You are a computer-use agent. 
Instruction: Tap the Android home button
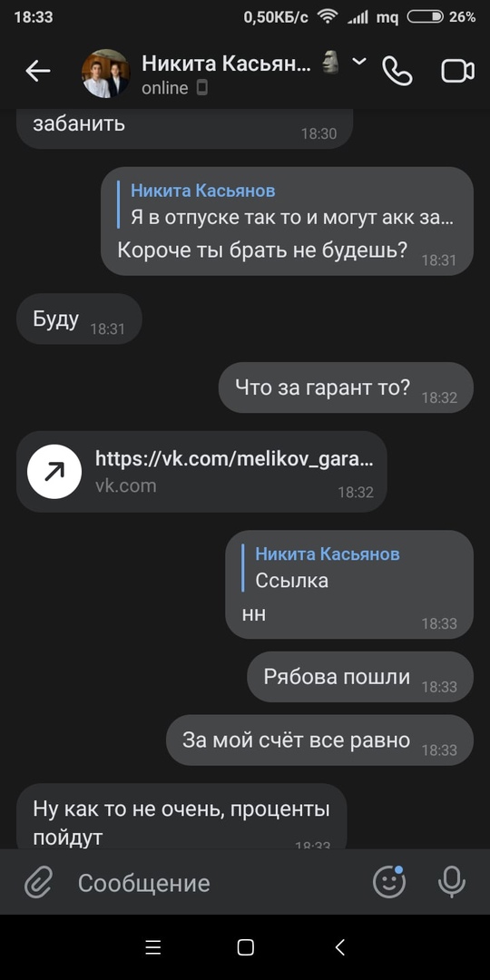246,947
